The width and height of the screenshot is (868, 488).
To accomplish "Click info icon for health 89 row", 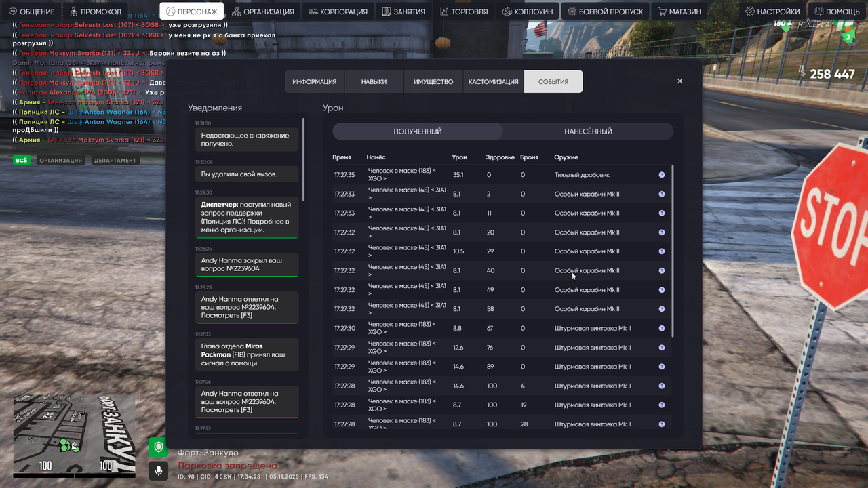I will tap(662, 367).
